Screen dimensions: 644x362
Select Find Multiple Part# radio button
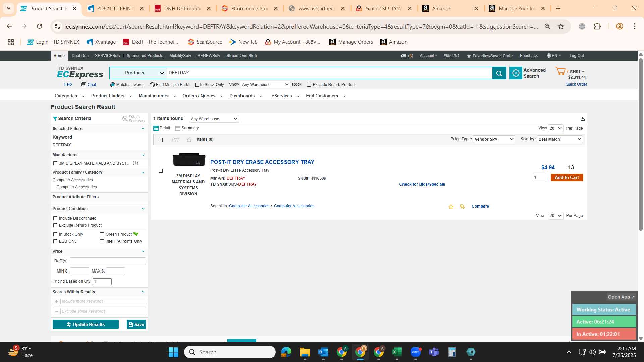pyautogui.click(x=152, y=85)
